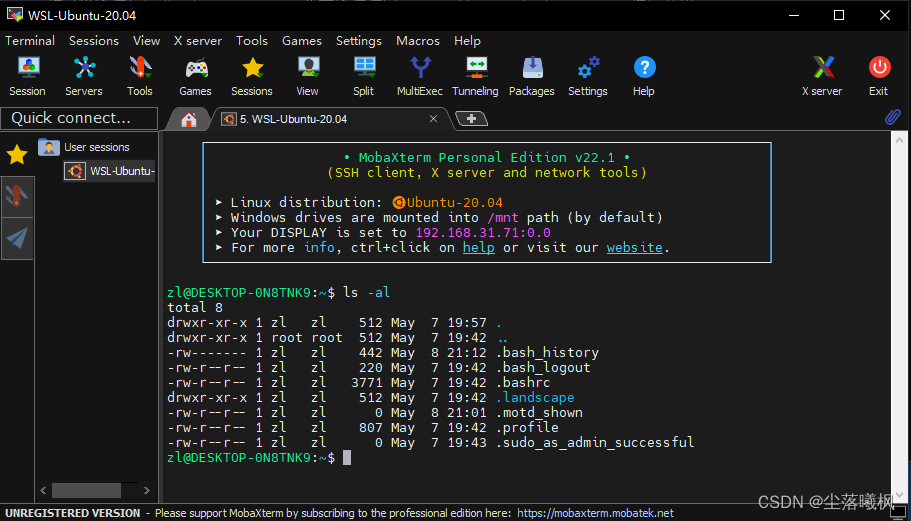
Task: Select the sidebar Tools knife tab
Action: pyautogui.click(x=17, y=197)
